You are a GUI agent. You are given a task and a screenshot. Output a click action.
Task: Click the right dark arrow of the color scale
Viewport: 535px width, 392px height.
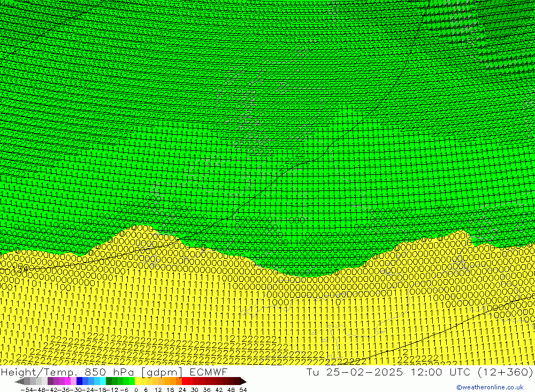click(243, 381)
